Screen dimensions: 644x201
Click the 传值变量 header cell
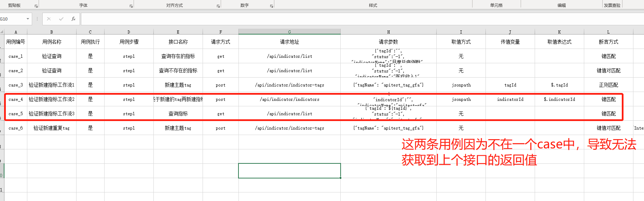click(510, 42)
